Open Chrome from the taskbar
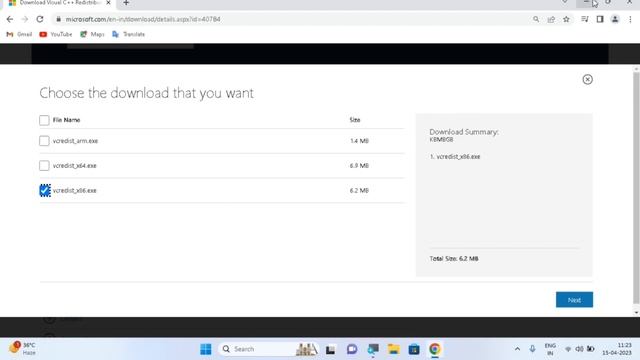Image resolution: width=640 pixels, height=360 pixels. pos(435,349)
